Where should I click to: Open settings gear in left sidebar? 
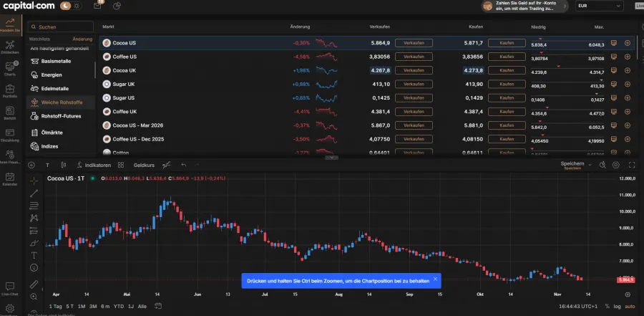point(10,308)
